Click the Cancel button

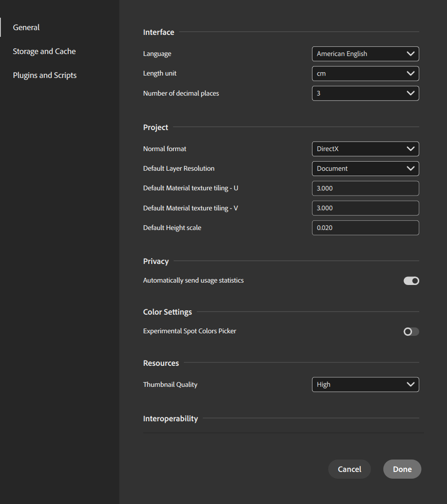point(349,469)
